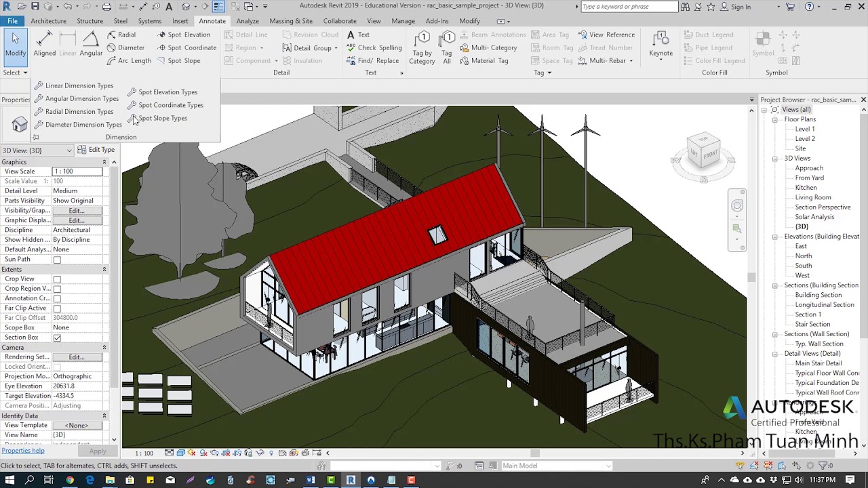Collapse the Floor Plans tree node
Image resolution: width=868 pixels, height=488 pixels.
click(x=775, y=119)
